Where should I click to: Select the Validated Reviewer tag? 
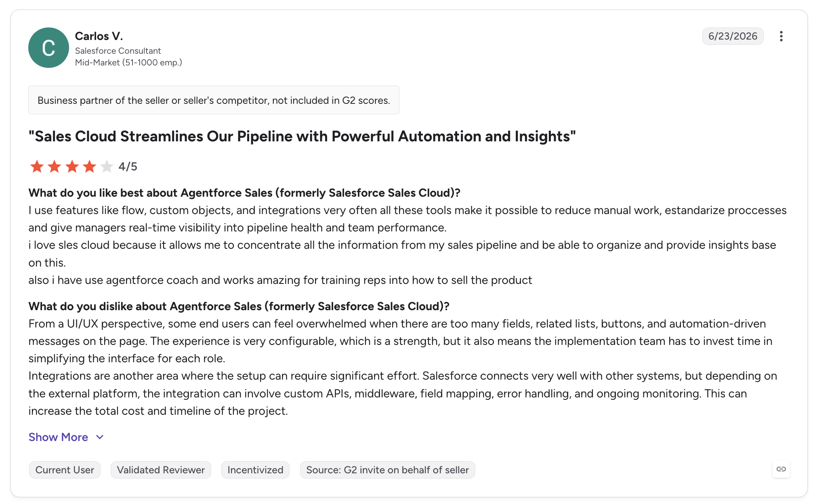pyautogui.click(x=161, y=470)
